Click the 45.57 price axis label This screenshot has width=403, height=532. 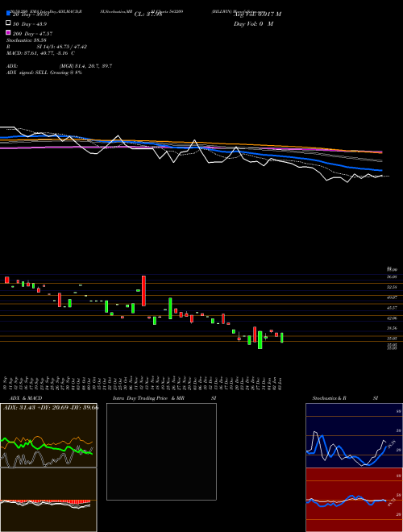click(x=392, y=307)
